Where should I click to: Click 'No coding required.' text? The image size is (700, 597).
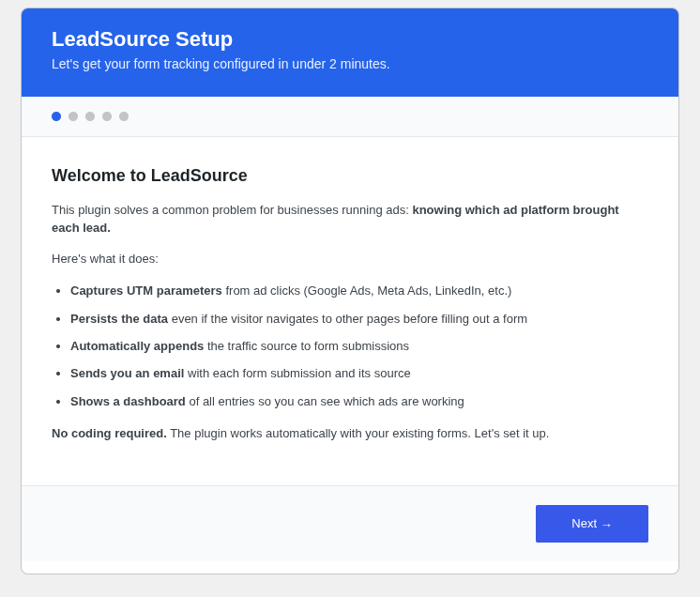tap(109, 434)
